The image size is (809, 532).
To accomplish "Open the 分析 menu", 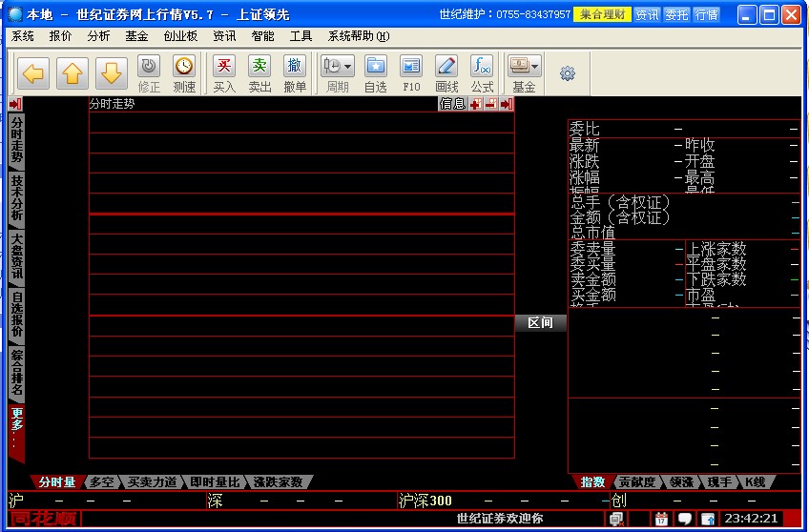I will (x=98, y=36).
